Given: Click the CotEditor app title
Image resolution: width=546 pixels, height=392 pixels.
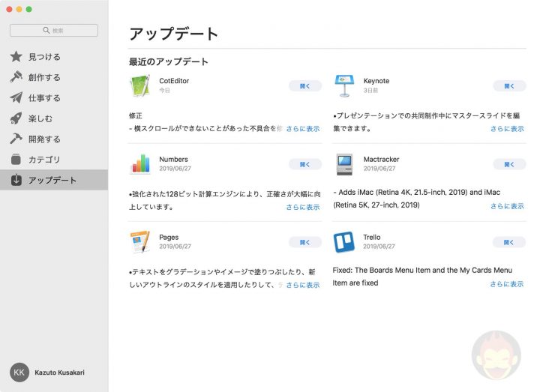Looking at the screenshot, I should (x=174, y=81).
